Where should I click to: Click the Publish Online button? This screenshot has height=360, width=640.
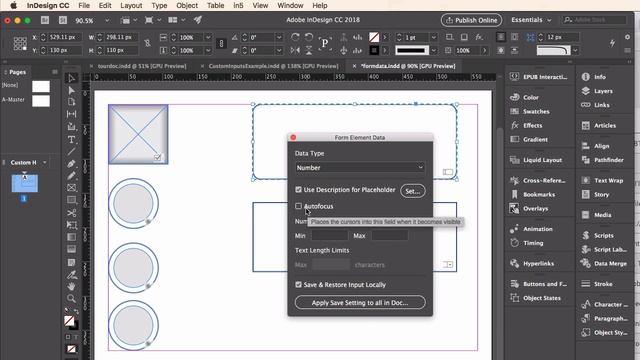coord(471,20)
